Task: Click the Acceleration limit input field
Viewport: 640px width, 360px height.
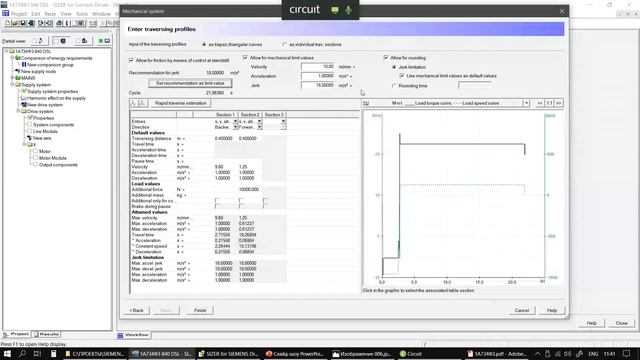Action: 318,76
